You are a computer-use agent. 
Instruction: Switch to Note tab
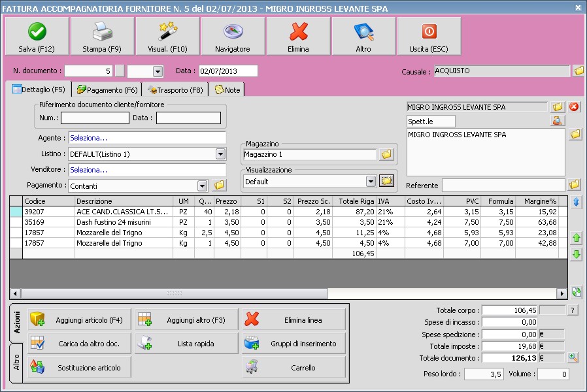[x=227, y=90]
